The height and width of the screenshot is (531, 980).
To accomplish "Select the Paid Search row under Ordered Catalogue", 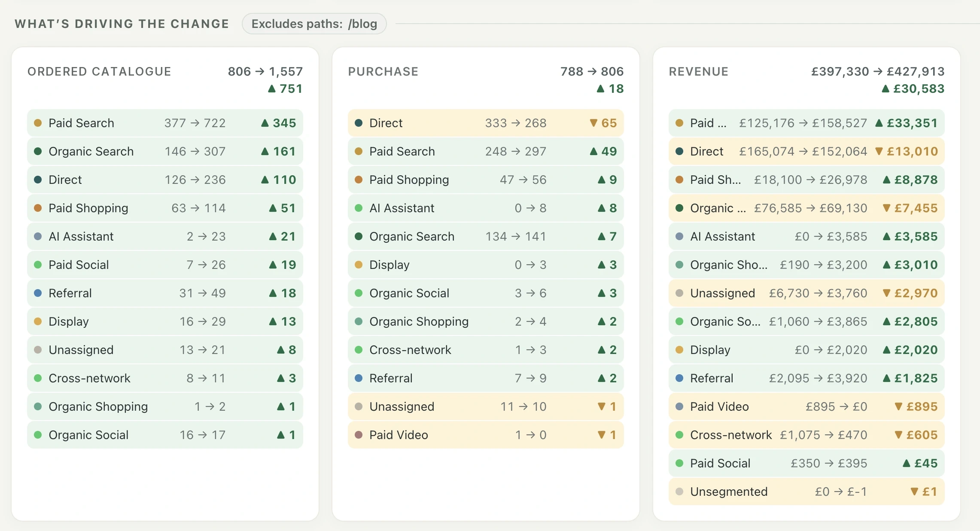I will [x=165, y=123].
